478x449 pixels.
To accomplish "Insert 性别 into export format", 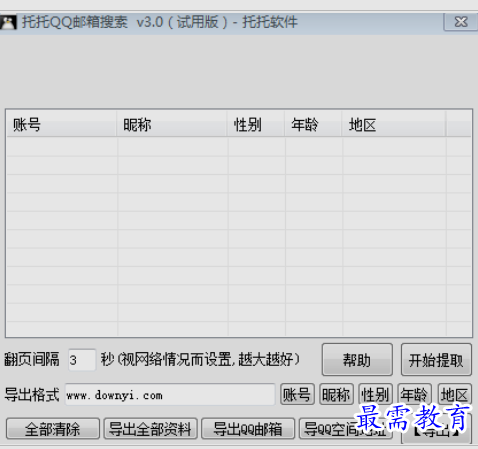I will click(375, 394).
